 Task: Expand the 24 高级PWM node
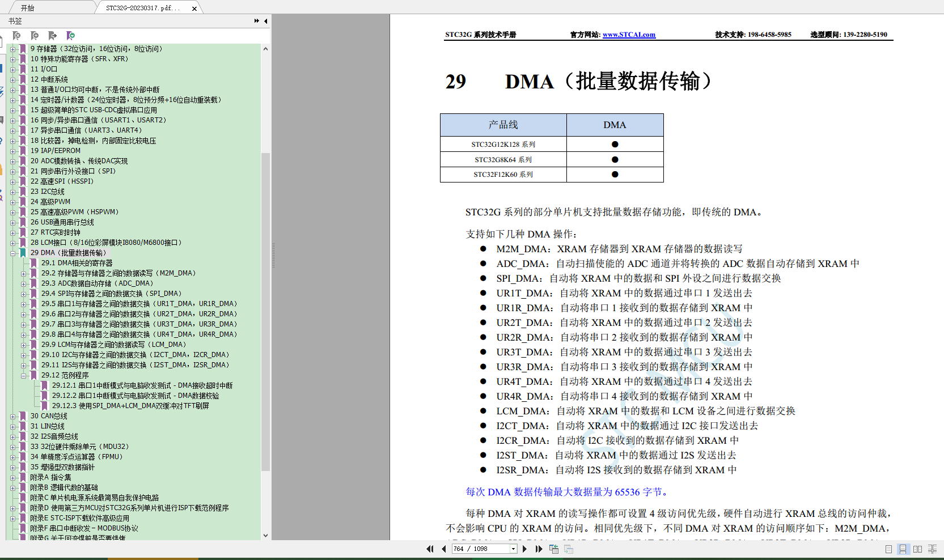(x=12, y=202)
